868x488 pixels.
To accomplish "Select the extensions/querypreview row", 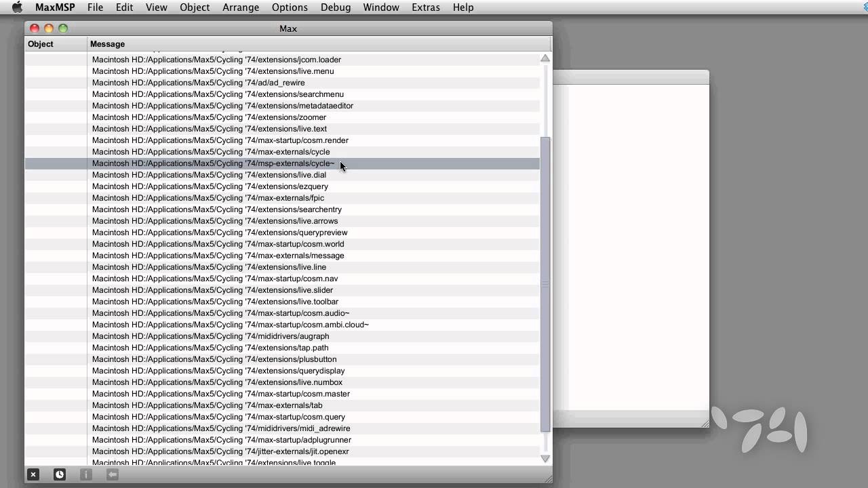I will click(x=282, y=232).
